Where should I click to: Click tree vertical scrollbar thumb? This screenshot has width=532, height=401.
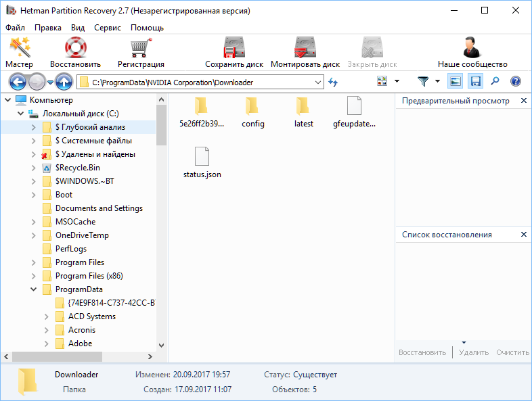coord(161,124)
